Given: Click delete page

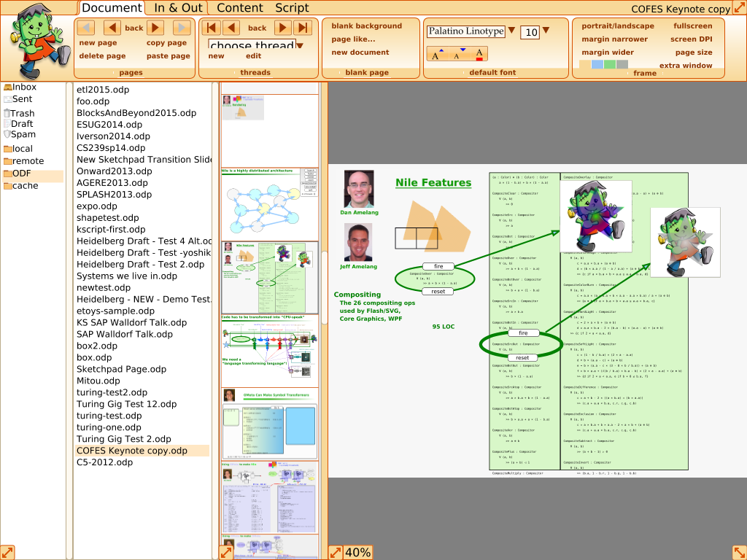Looking at the screenshot, I should (102, 55).
